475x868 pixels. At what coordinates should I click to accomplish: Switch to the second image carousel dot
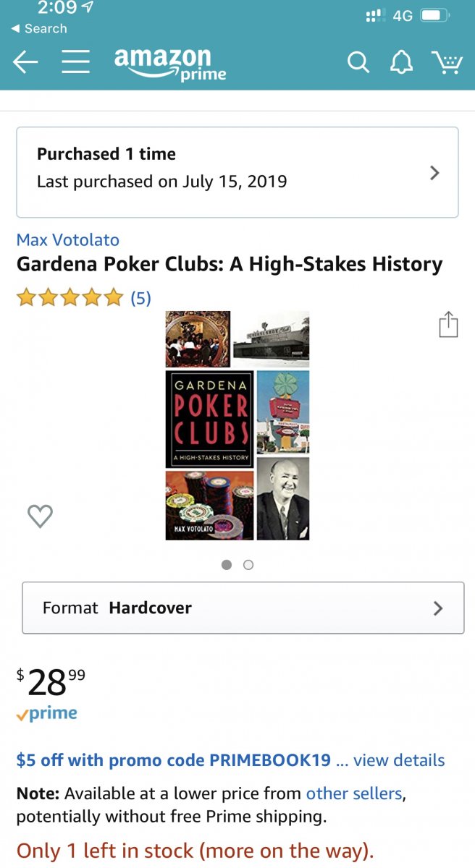click(x=248, y=565)
